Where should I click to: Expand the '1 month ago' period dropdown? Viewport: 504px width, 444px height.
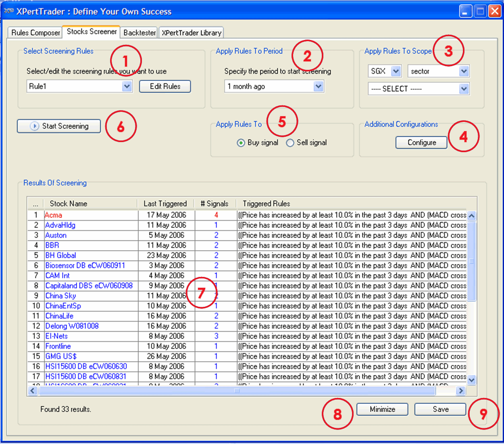[x=318, y=86]
